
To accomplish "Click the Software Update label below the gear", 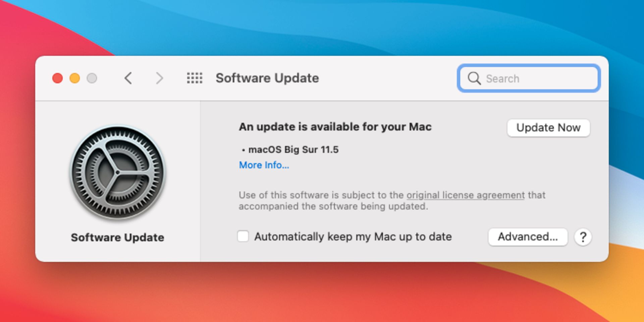I will [x=117, y=237].
